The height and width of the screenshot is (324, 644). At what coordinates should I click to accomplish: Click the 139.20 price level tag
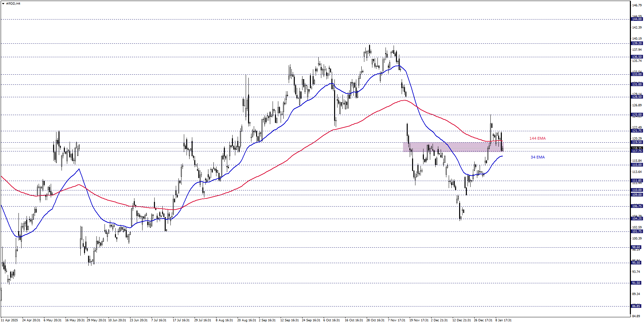point(636,43)
